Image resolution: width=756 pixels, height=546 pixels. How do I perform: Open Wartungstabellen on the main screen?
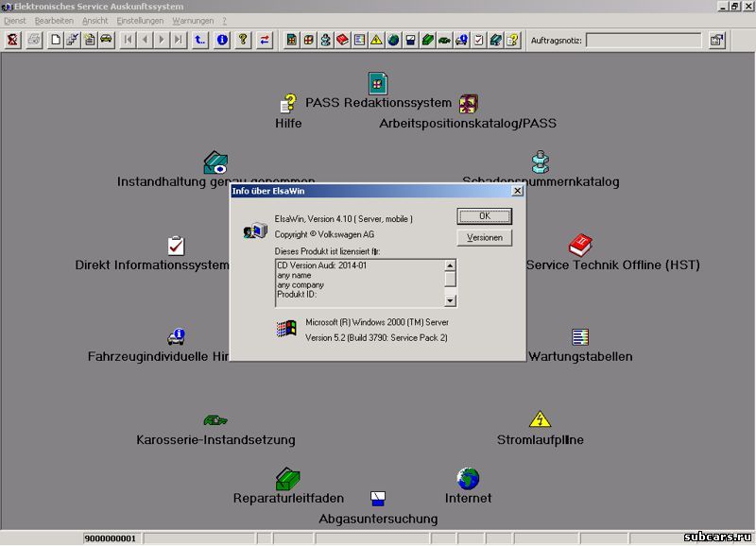click(x=580, y=346)
